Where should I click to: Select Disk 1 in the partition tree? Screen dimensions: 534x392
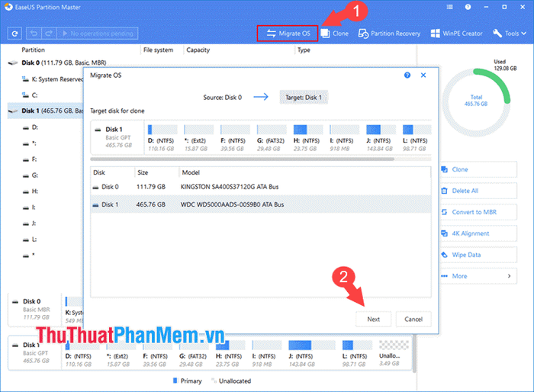(x=45, y=111)
